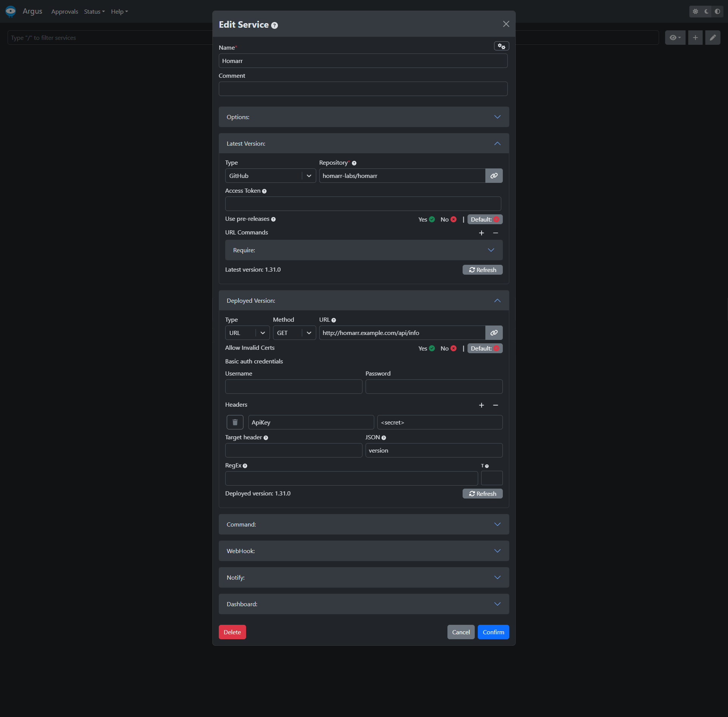Click the Edit Service help question icon

[275, 25]
